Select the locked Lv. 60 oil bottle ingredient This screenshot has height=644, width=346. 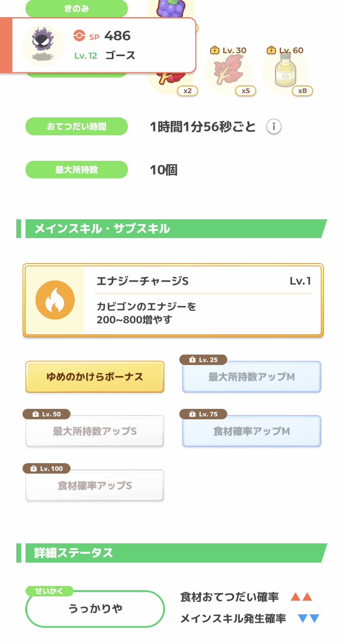point(285,72)
